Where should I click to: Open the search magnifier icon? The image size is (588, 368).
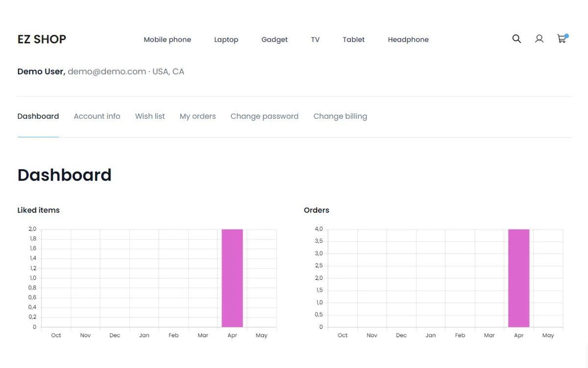(516, 39)
